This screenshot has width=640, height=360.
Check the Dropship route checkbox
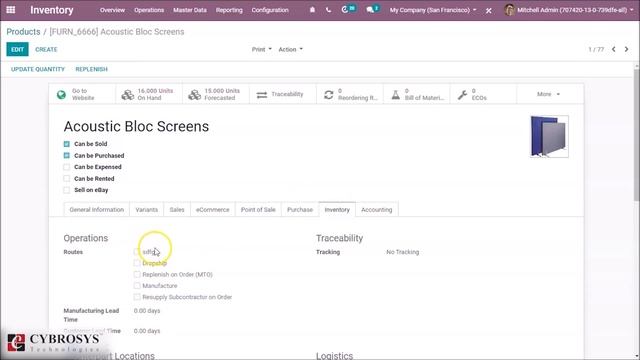tap(137, 263)
